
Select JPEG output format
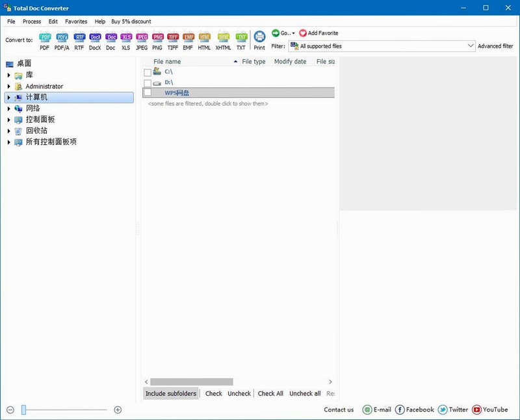click(142, 40)
